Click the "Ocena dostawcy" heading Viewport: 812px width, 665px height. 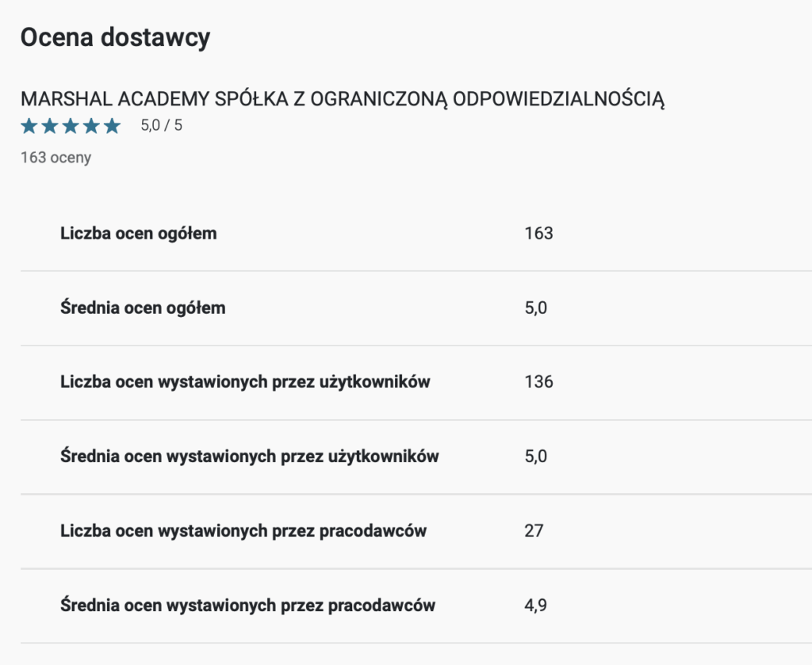click(115, 38)
